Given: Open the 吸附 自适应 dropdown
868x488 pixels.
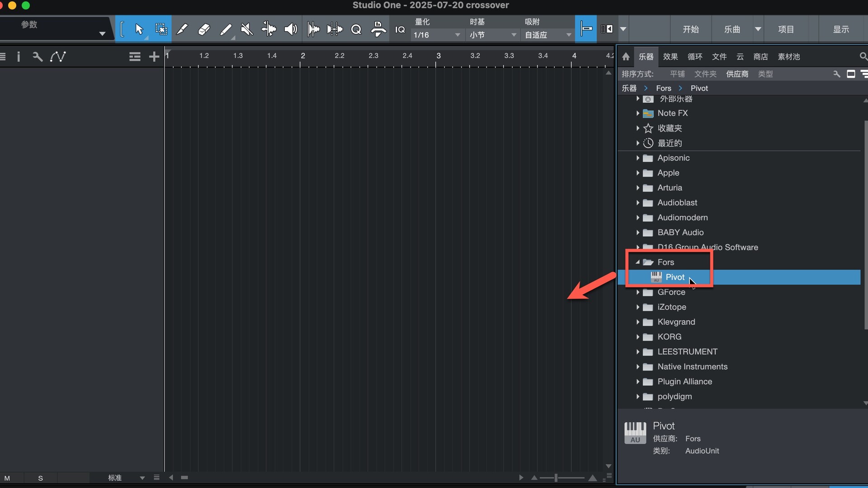Looking at the screenshot, I should coord(548,35).
